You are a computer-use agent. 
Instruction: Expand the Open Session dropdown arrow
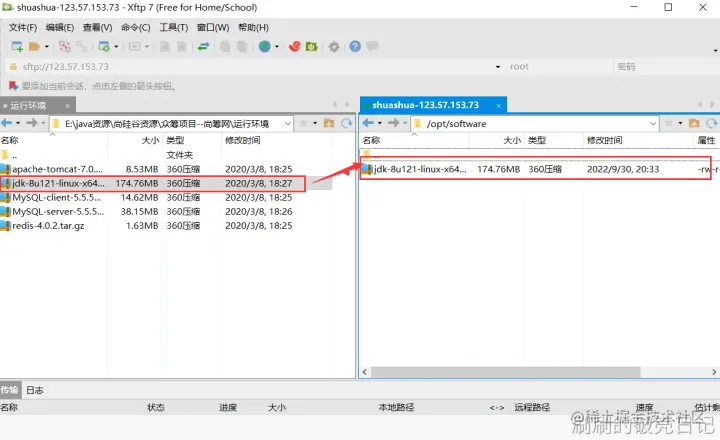(x=46, y=46)
